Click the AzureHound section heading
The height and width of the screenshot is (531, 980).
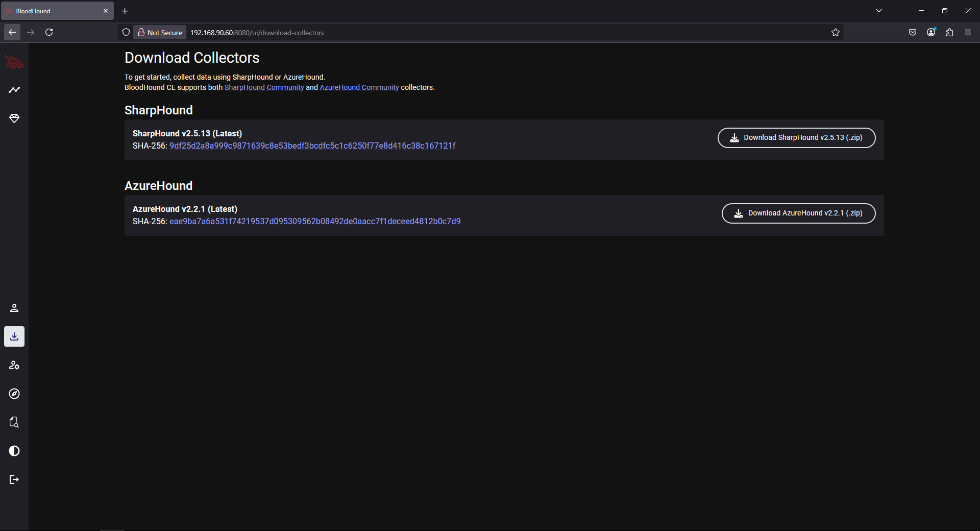click(x=159, y=186)
